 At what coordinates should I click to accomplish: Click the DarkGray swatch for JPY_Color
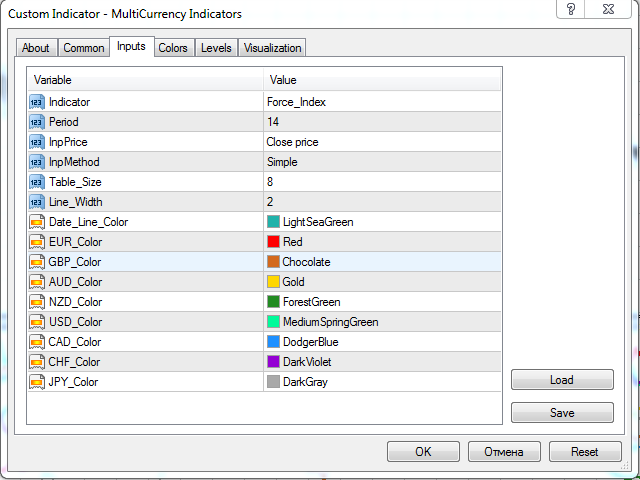tap(273, 382)
